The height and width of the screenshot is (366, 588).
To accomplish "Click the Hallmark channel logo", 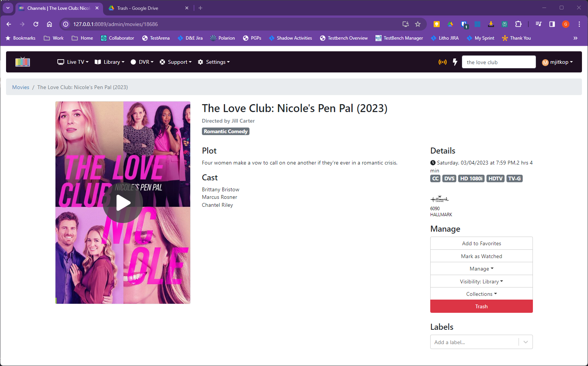I will pyautogui.click(x=439, y=199).
